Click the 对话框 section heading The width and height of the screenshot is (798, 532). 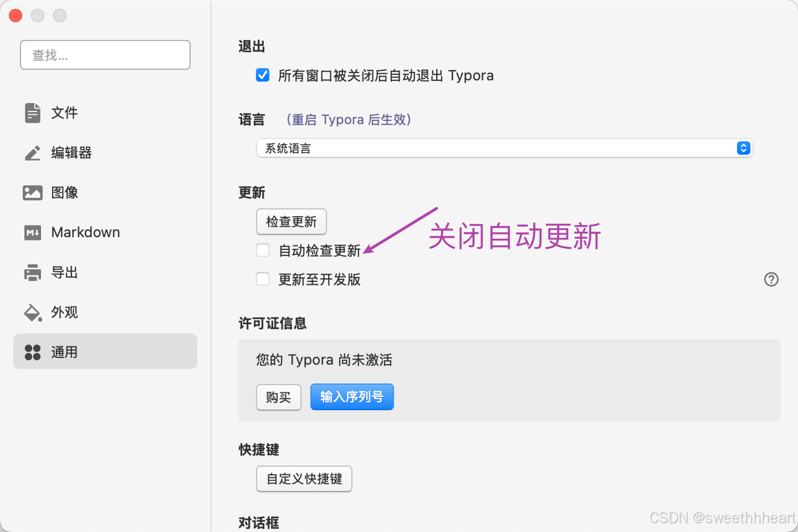pyautogui.click(x=259, y=523)
